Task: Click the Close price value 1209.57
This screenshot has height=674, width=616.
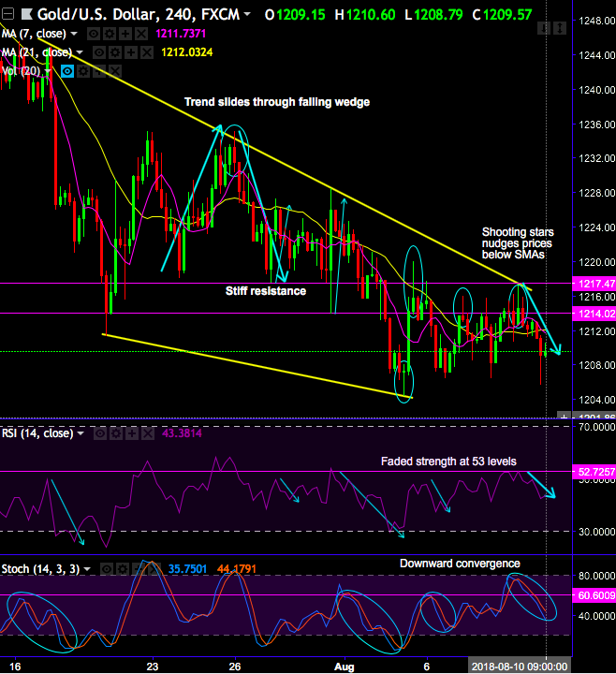Action: point(507,15)
